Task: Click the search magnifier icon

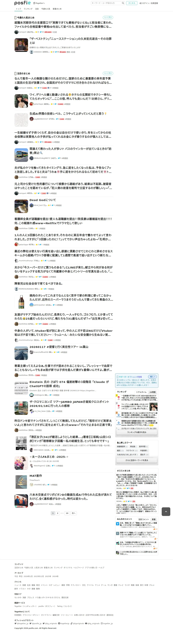Action: [x=123, y=3]
